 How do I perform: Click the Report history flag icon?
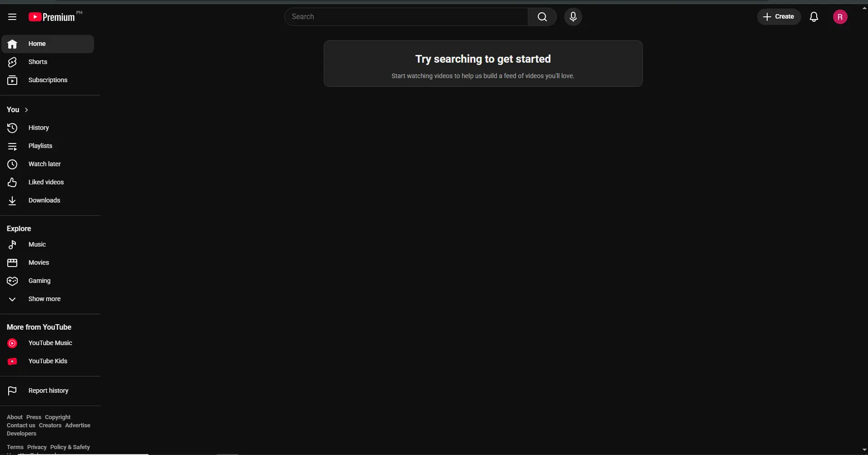12,391
